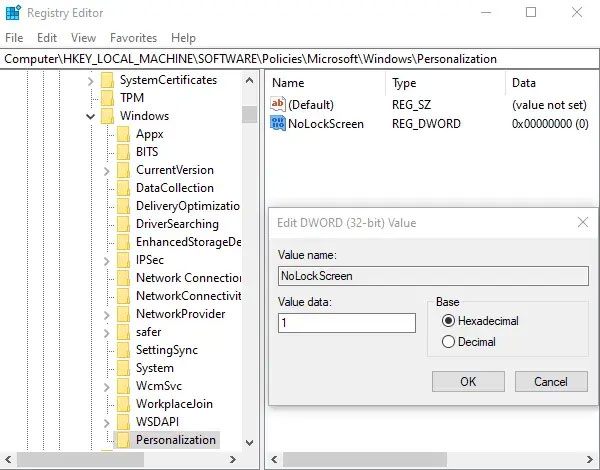
Task: Click the Windows key folder icon
Action: pos(108,116)
